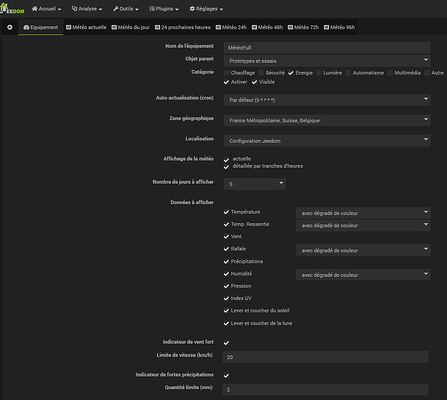Screen dimensions: 447x400
Task: Switch to the Météo actuelle tab
Action: click(x=86, y=27)
